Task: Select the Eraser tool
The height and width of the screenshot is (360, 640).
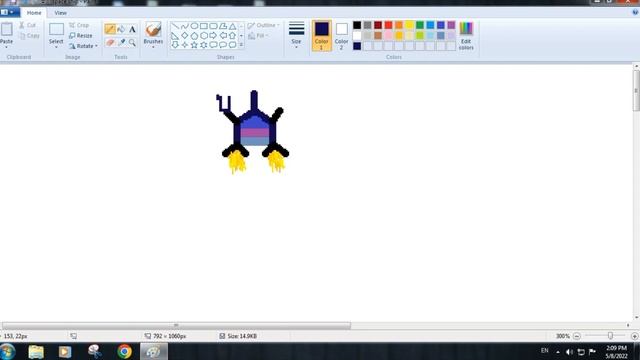Action: pyautogui.click(x=110, y=42)
